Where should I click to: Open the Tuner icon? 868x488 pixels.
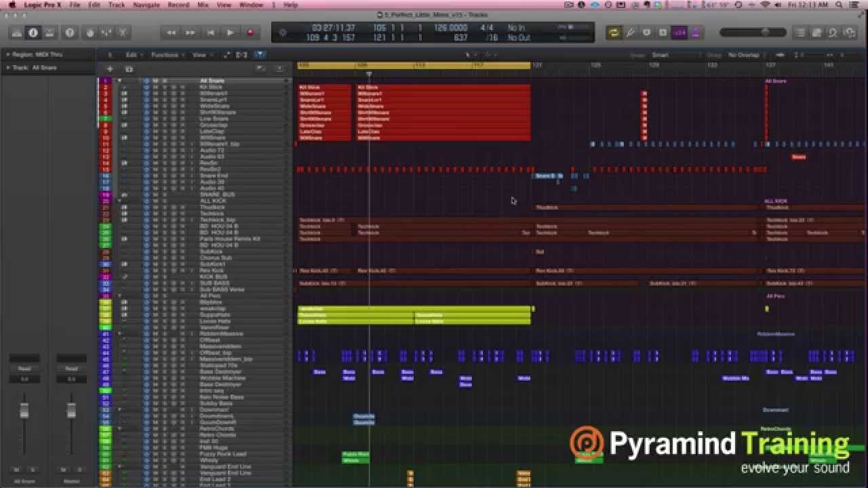[x=631, y=33]
